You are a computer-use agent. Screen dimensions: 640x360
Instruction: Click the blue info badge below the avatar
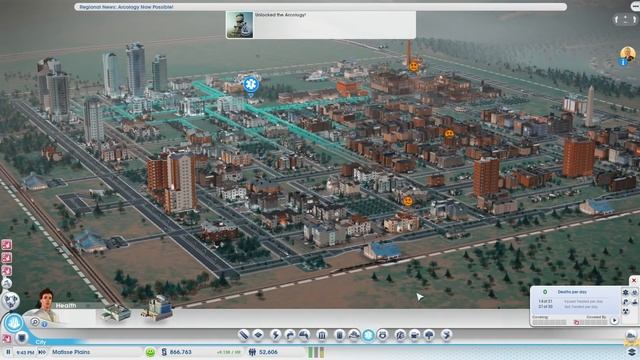click(623, 62)
